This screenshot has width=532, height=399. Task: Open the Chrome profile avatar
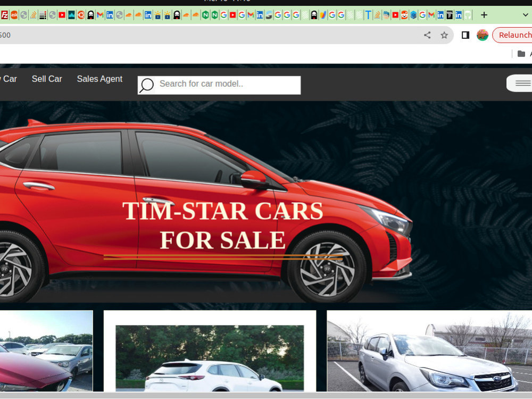coord(482,35)
